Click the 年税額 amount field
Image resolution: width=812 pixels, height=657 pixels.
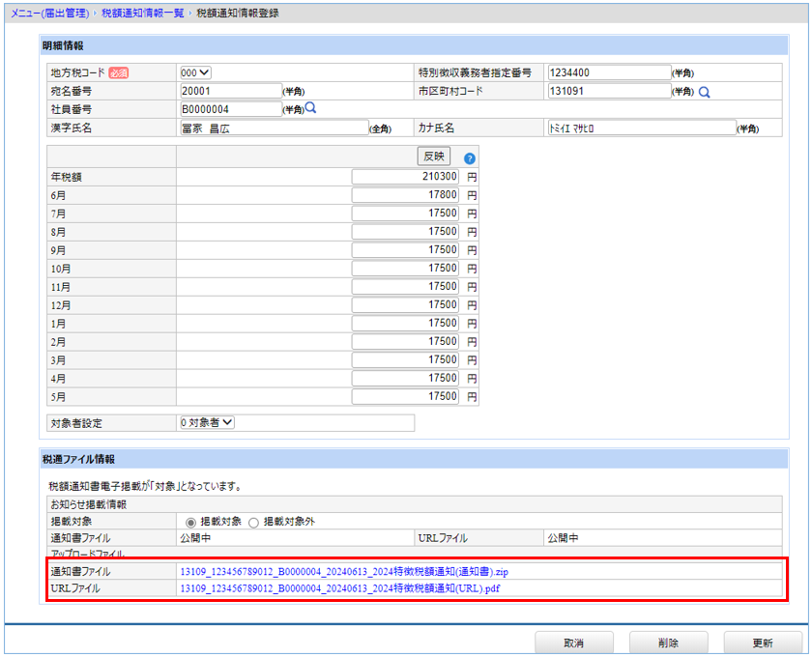point(405,177)
